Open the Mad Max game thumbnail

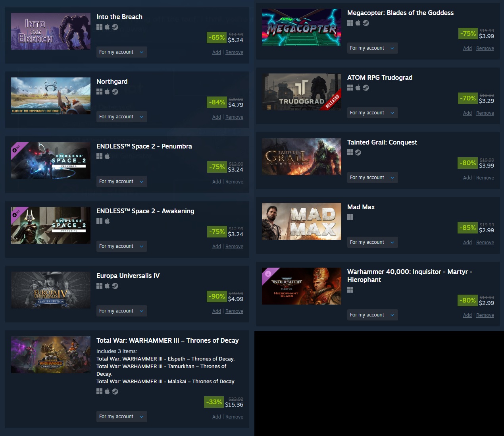point(302,222)
